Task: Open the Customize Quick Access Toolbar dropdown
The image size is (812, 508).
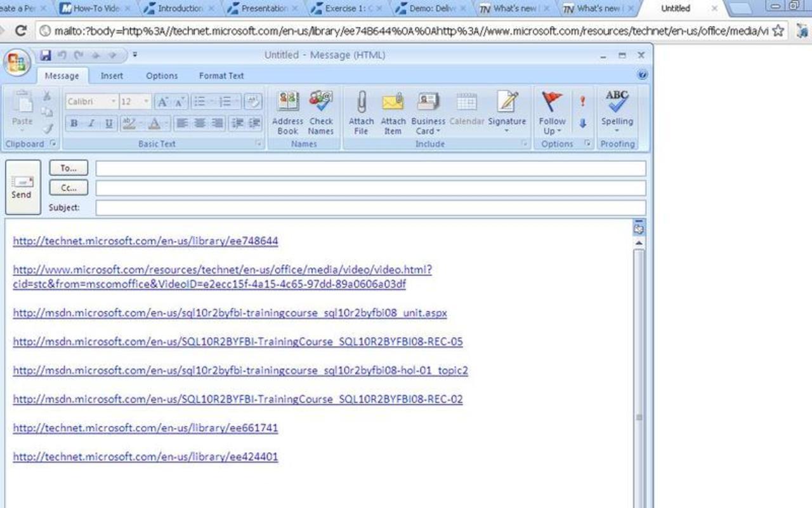Action: click(134, 55)
